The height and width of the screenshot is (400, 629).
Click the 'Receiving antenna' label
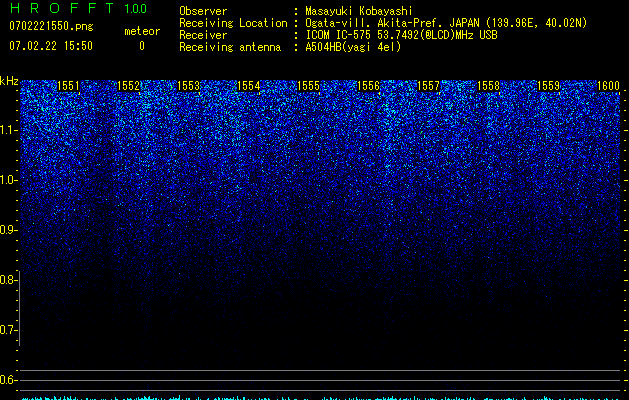pyautogui.click(x=230, y=47)
